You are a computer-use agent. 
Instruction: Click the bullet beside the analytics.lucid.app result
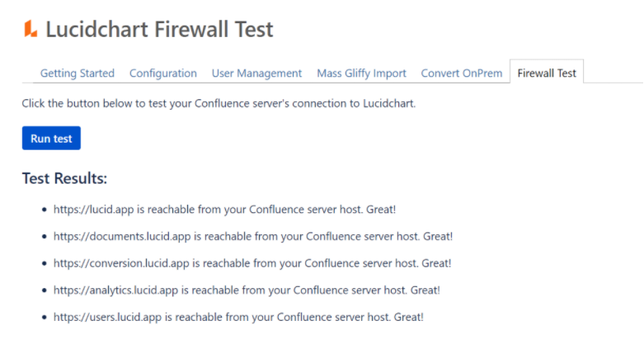pyautogui.click(x=44, y=290)
